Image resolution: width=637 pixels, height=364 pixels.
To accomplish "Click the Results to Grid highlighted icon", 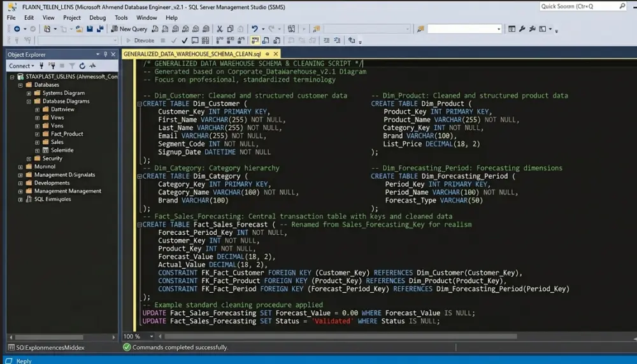I will pos(255,40).
